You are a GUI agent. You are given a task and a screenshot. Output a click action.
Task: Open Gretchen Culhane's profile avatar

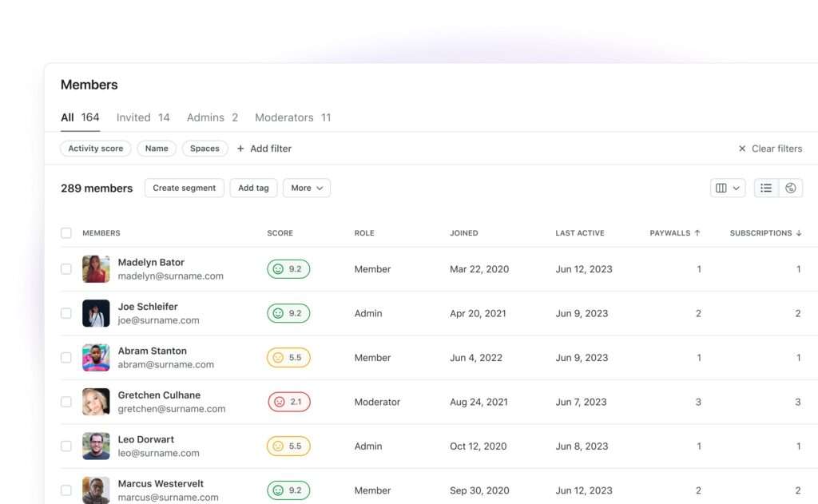(96, 402)
